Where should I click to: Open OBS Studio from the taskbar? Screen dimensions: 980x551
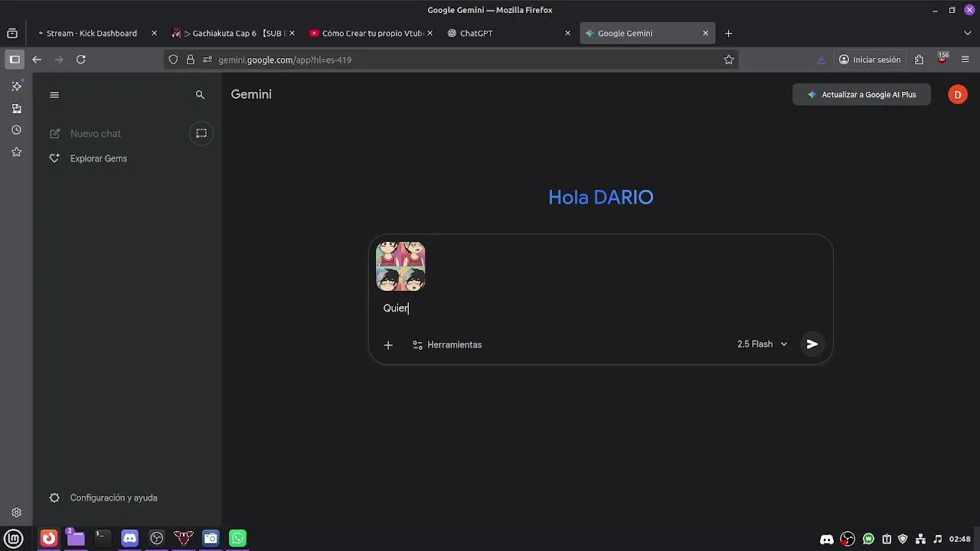[157, 539]
